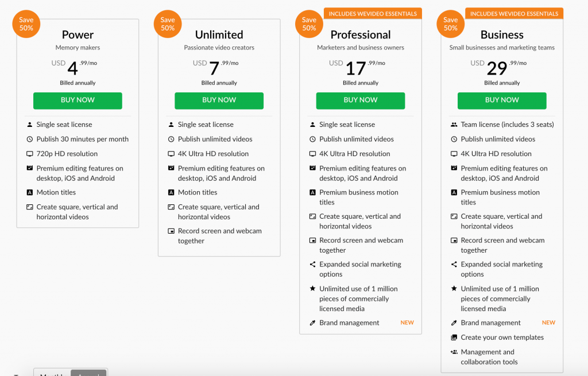This screenshot has height=376, width=588.
Task: Click the share icon for Professional's social marketing options
Action: pyautogui.click(x=312, y=264)
